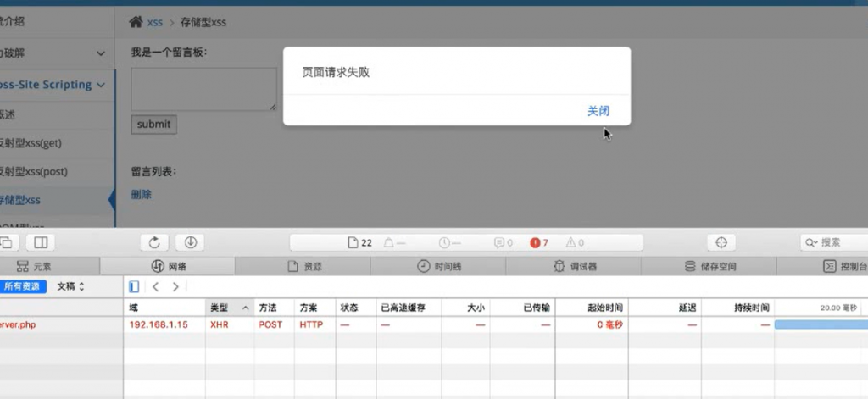Click the HTTP scheme cell

pyautogui.click(x=311, y=324)
